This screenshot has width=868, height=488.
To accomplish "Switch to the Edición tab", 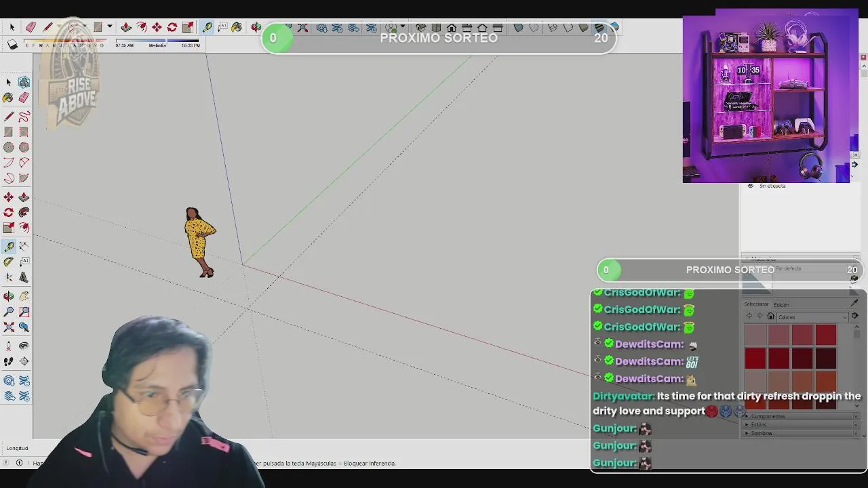I will [781, 305].
